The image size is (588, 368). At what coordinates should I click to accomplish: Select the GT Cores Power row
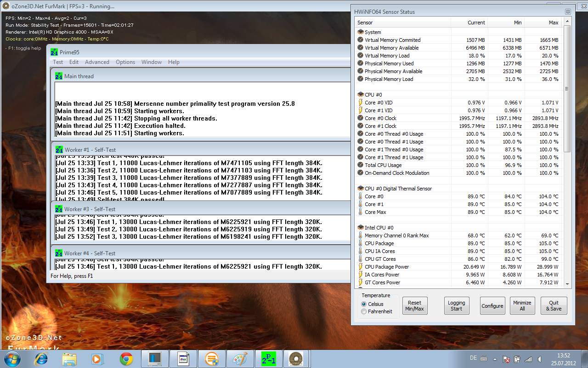(459, 282)
